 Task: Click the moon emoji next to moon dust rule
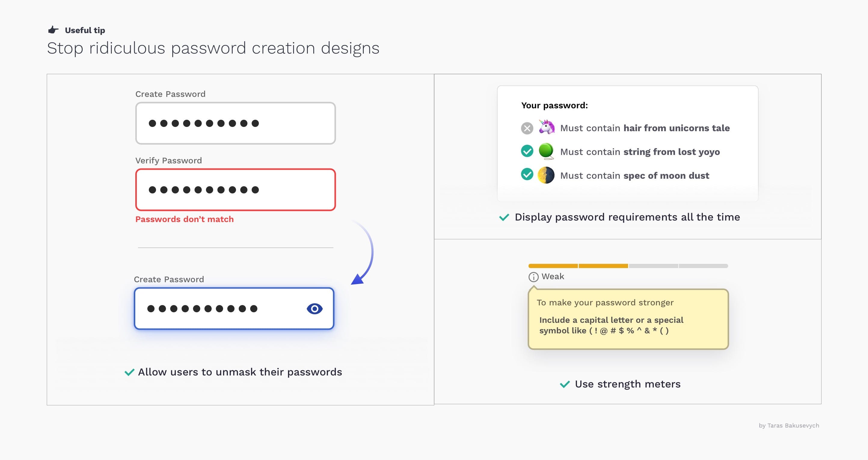coord(547,175)
